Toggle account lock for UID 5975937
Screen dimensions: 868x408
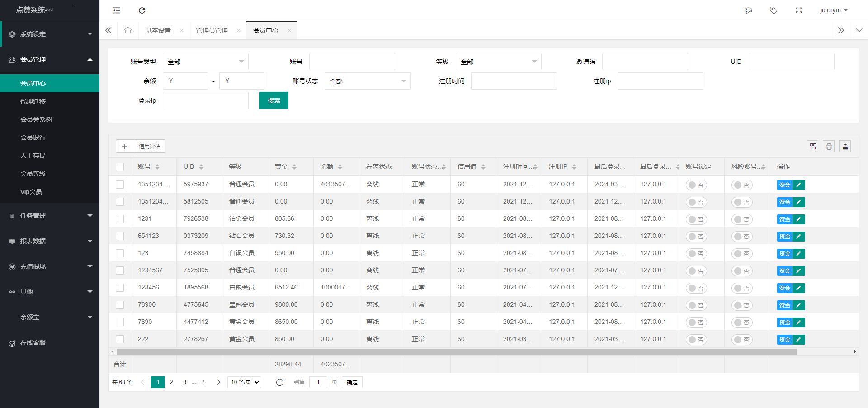click(x=696, y=185)
